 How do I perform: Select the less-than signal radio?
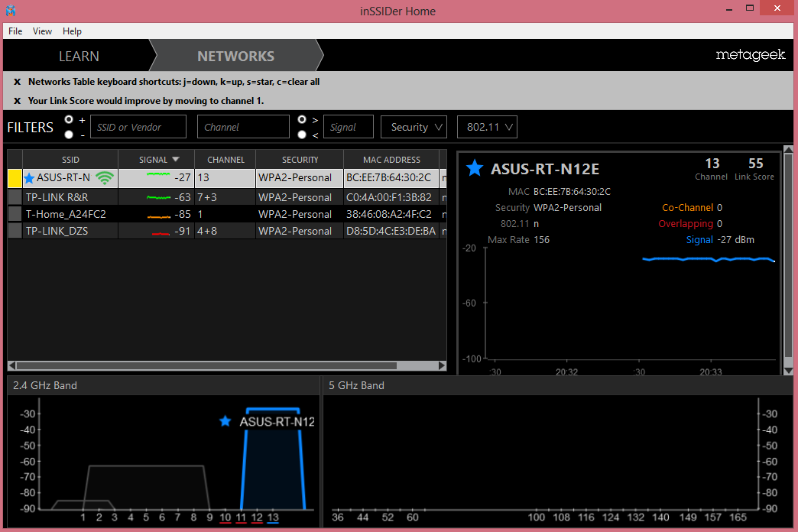coord(302,135)
